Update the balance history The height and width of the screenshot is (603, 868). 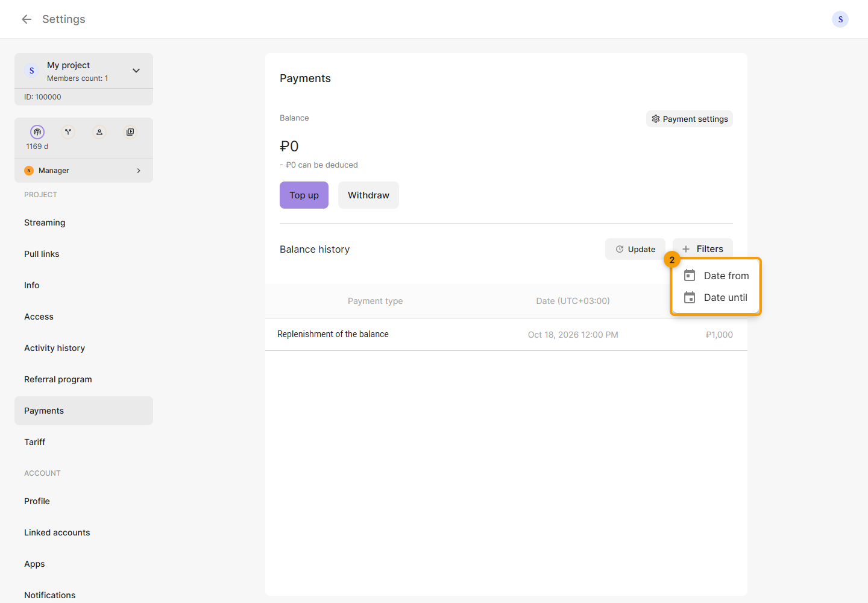(635, 249)
